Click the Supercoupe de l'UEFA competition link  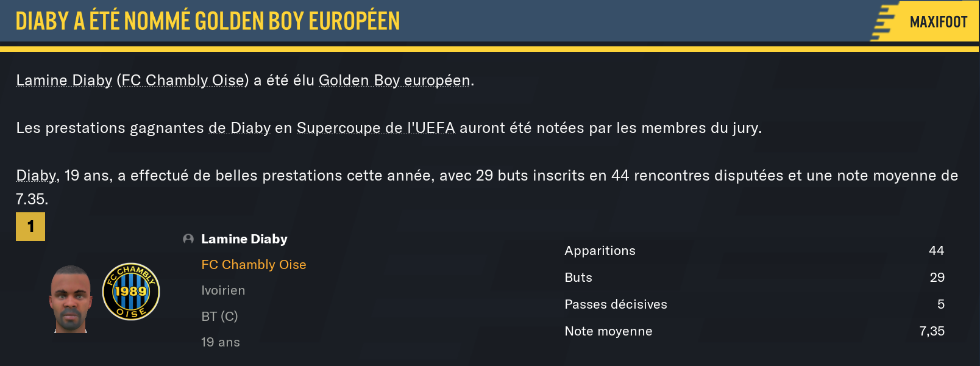click(375, 128)
